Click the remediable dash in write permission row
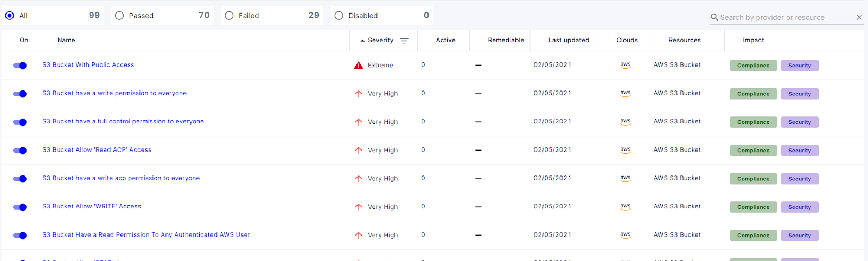The height and width of the screenshot is (261, 868). tap(478, 93)
